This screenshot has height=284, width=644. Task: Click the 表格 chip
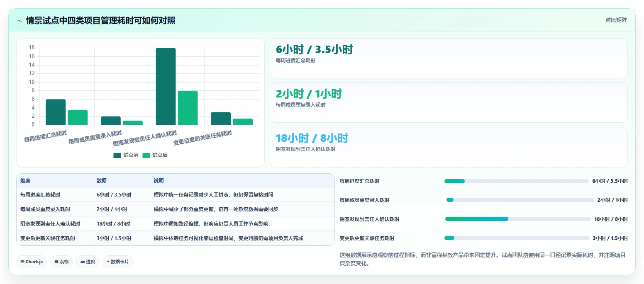[61, 262]
